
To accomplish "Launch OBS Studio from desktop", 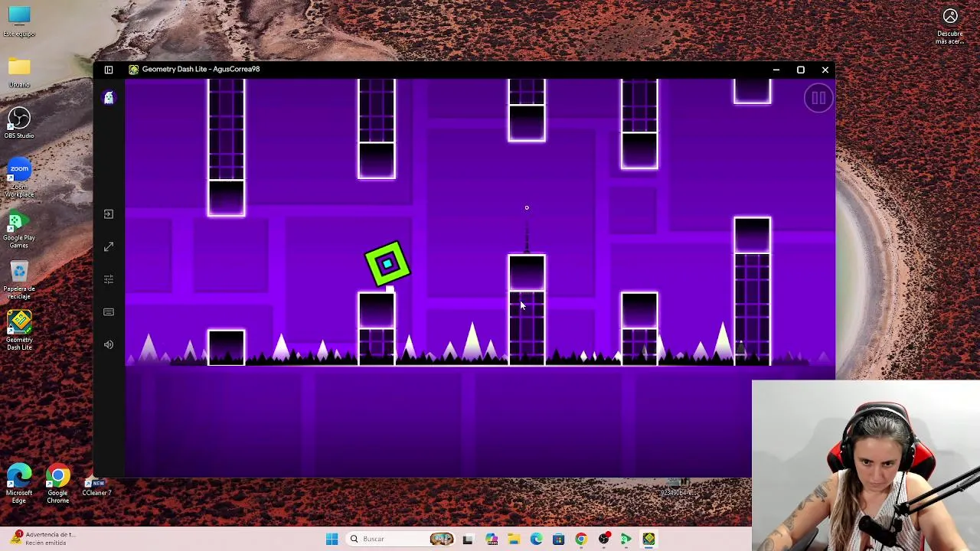I will pos(19,123).
